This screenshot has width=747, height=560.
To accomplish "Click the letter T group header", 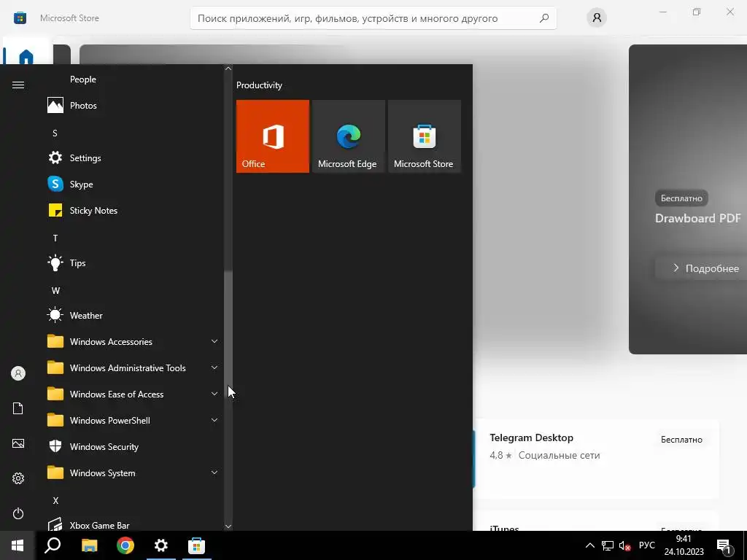I will [55, 238].
